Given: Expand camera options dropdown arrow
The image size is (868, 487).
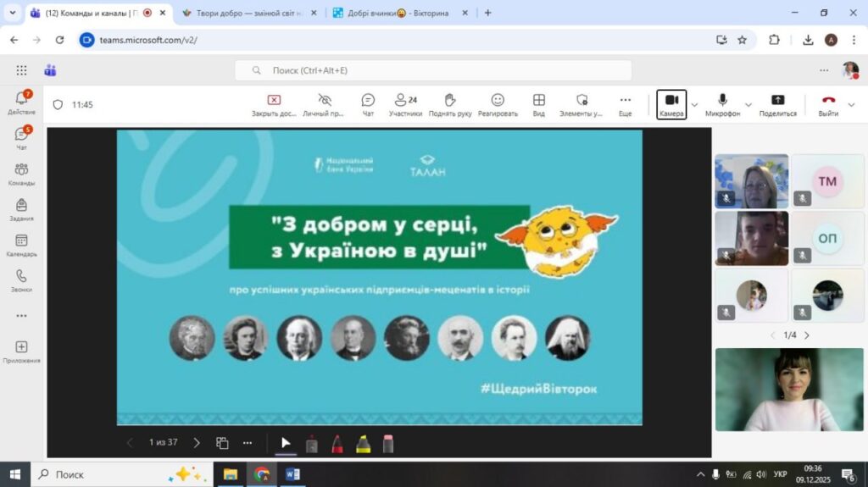Looking at the screenshot, I should point(695,105).
